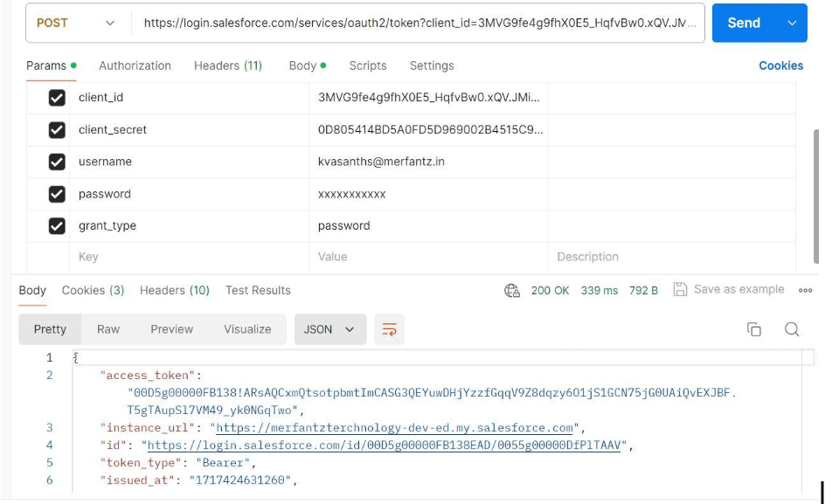
Task: Click the password value xxxxxxxxxxx
Action: 352,194
